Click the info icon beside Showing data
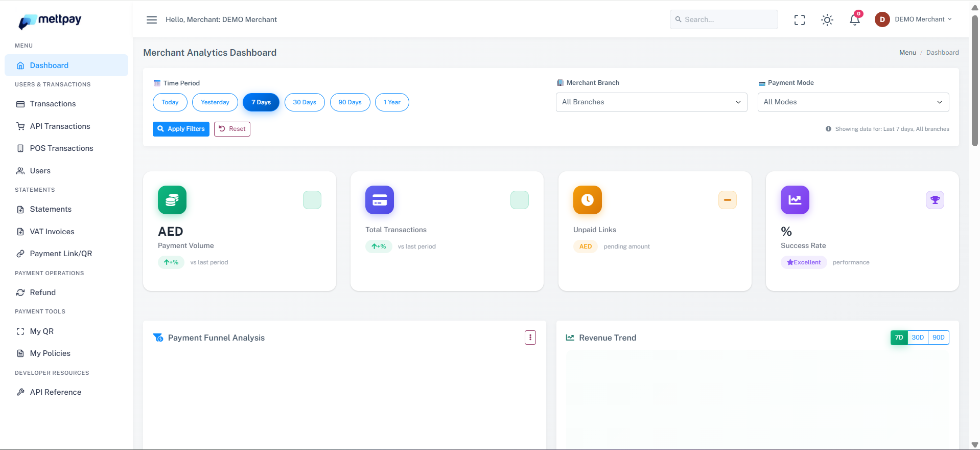The width and height of the screenshot is (980, 450). (x=828, y=129)
